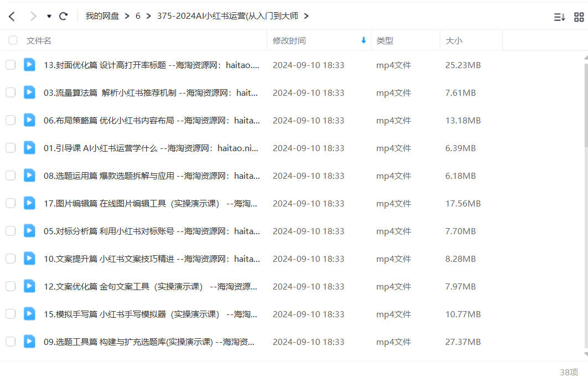Image resolution: width=588 pixels, height=382 pixels.
Task: Open file 17.图片编辑篇 在线图片编辑工具
Action: (x=150, y=203)
